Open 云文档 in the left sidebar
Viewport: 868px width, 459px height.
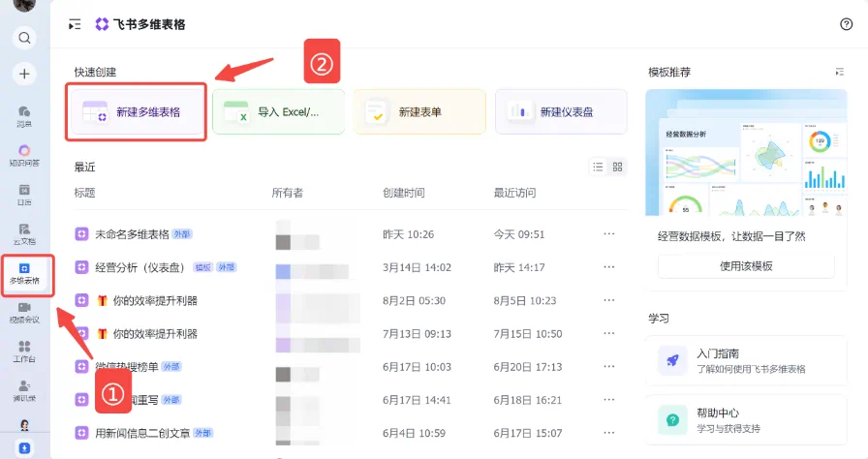click(x=24, y=234)
